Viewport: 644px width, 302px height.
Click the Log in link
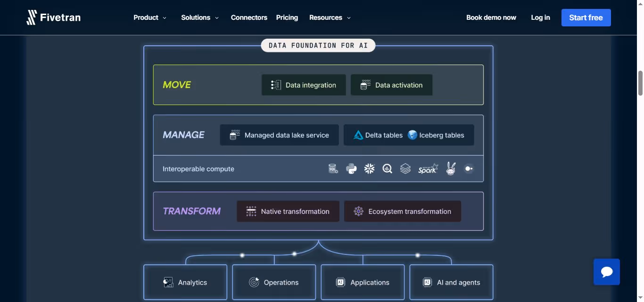coord(540,17)
